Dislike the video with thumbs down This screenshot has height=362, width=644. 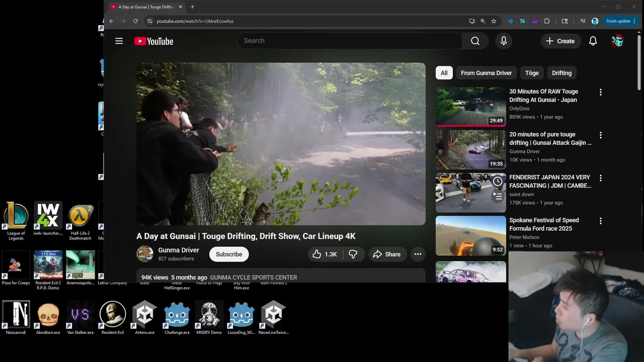click(x=353, y=254)
